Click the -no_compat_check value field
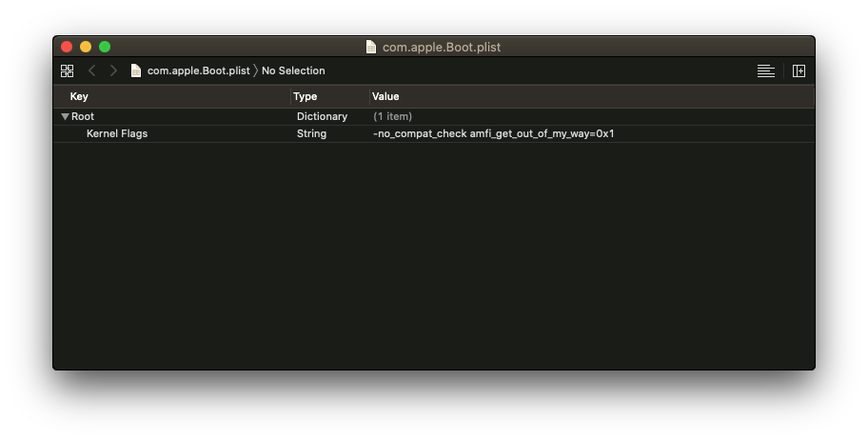 pos(493,133)
